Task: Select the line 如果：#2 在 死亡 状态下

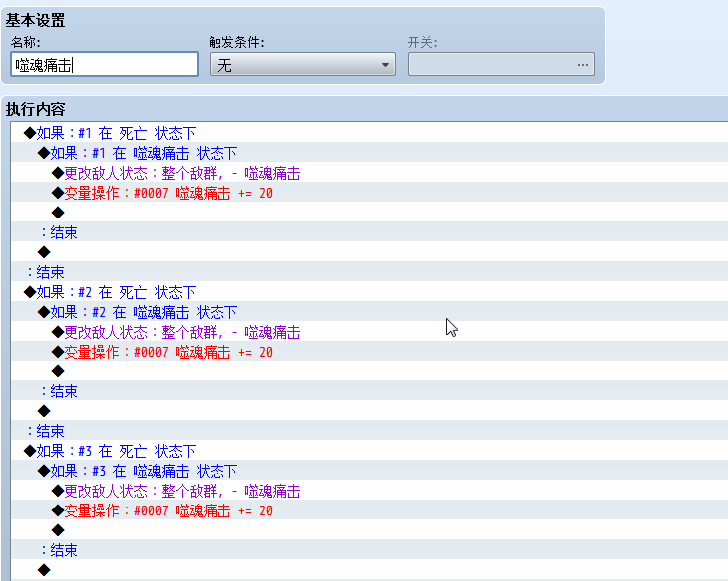Action: coord(369,292)
